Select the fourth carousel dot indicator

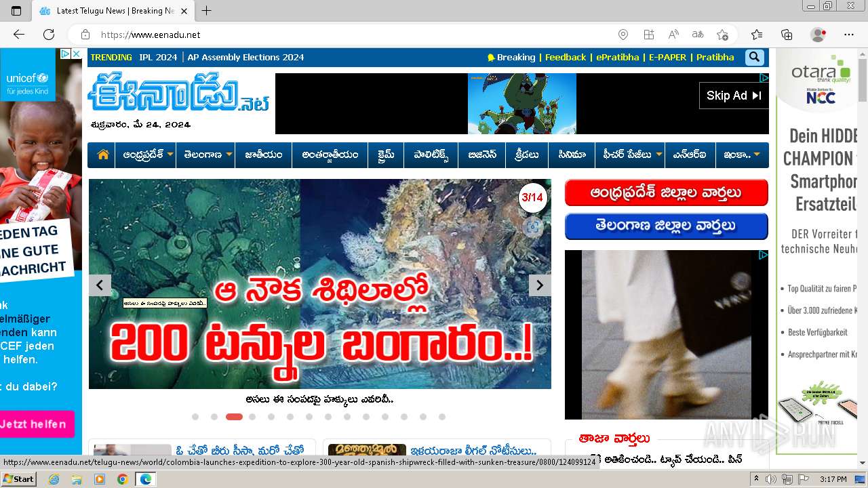point(252,417)
